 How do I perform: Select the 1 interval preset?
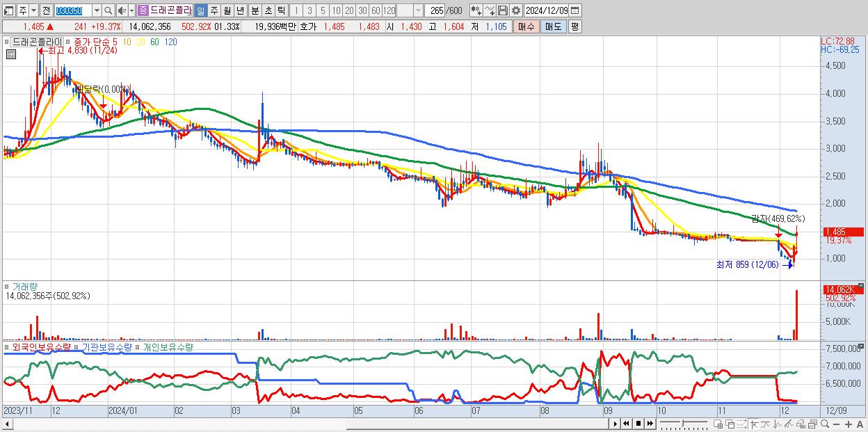coord(296,10)
